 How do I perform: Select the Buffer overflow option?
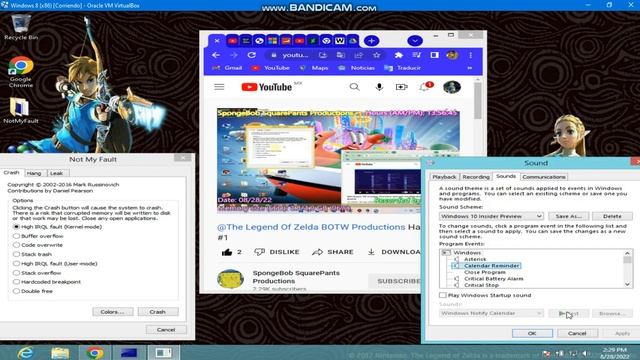tap(16, 236)
